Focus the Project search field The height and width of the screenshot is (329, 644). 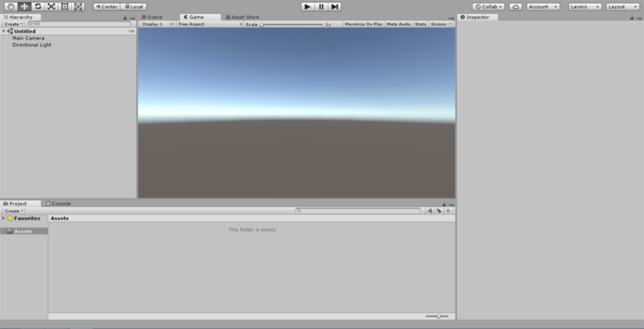point(358,211)
